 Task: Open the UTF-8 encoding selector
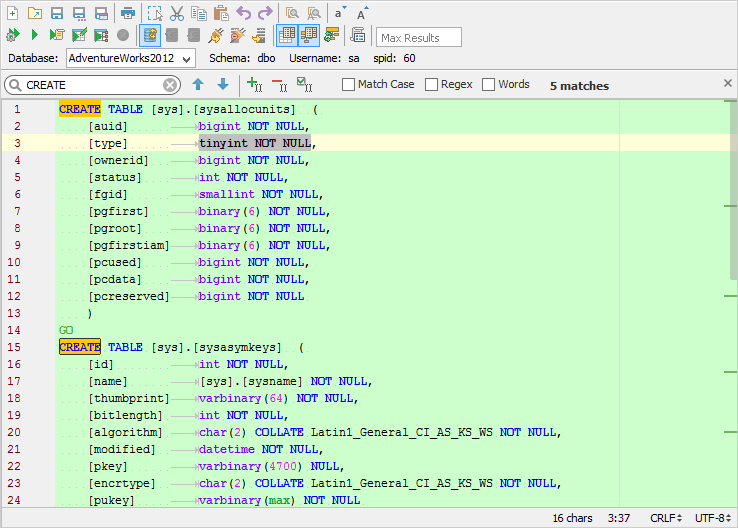pyautogui.click(x=713, y=517)
